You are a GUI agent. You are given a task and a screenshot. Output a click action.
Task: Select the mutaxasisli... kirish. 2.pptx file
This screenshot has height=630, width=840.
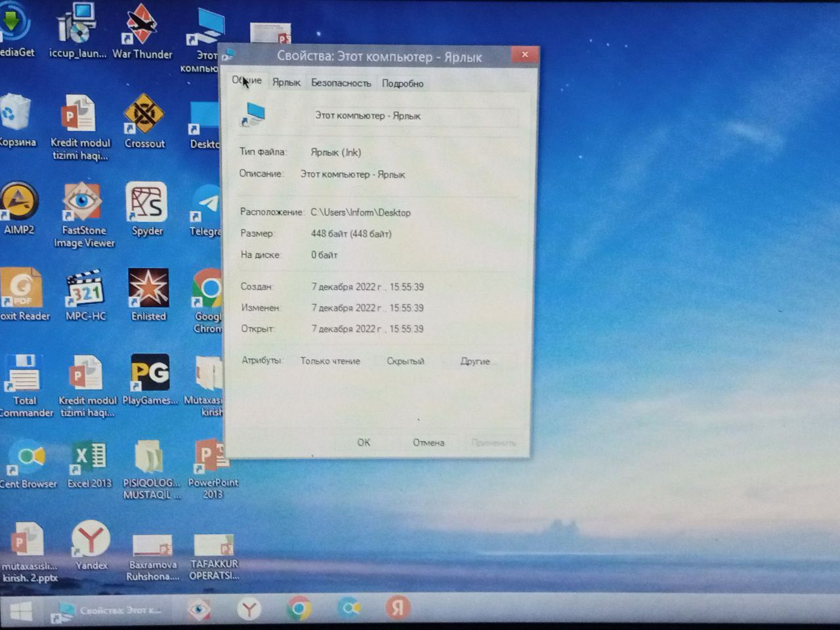pyautogui.click(x=29, y=551)
